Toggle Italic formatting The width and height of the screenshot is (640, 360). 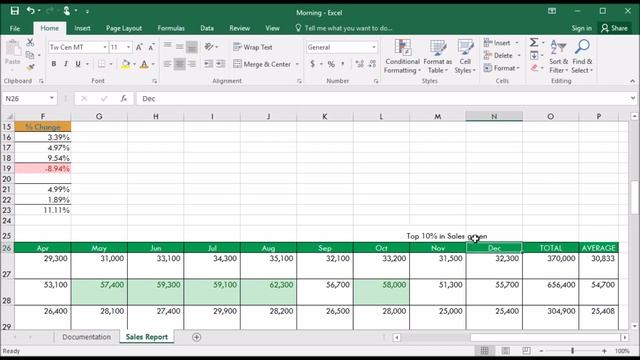click(x=65, y=64)
